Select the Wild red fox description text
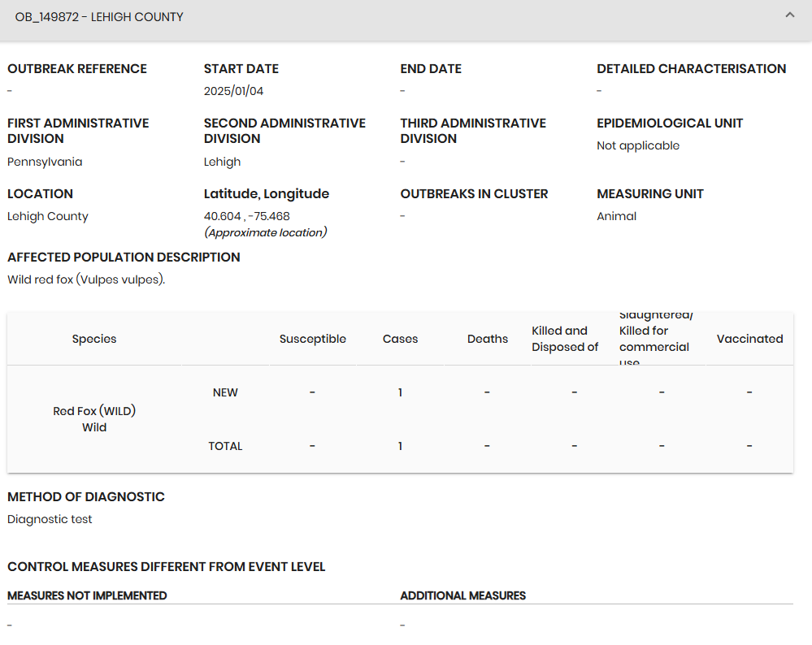 point(86,279)
